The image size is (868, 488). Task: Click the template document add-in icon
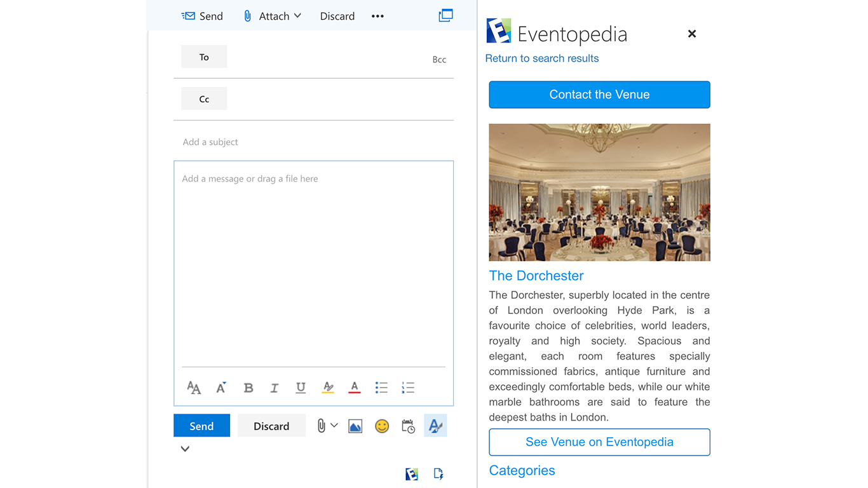pos(438,473)
